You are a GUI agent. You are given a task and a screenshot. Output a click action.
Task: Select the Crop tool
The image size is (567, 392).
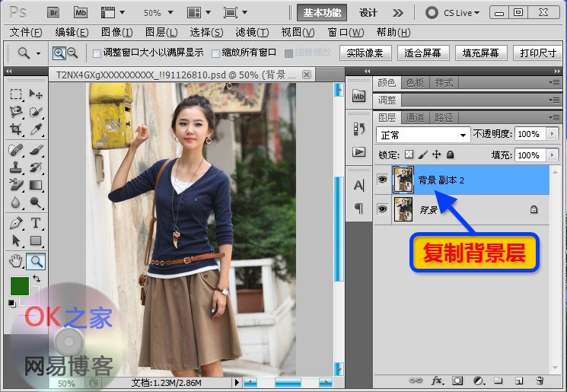tap(16, 129)
